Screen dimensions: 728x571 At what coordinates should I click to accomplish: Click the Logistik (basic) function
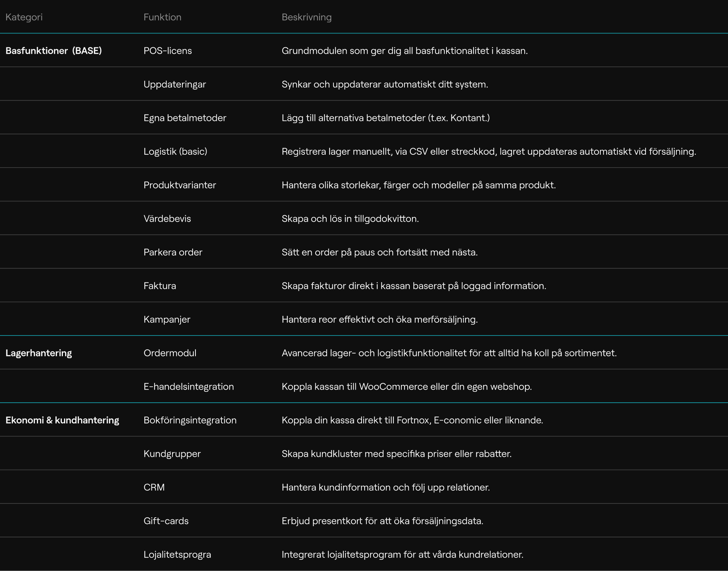pyautogui.click(x=175, y=152)
